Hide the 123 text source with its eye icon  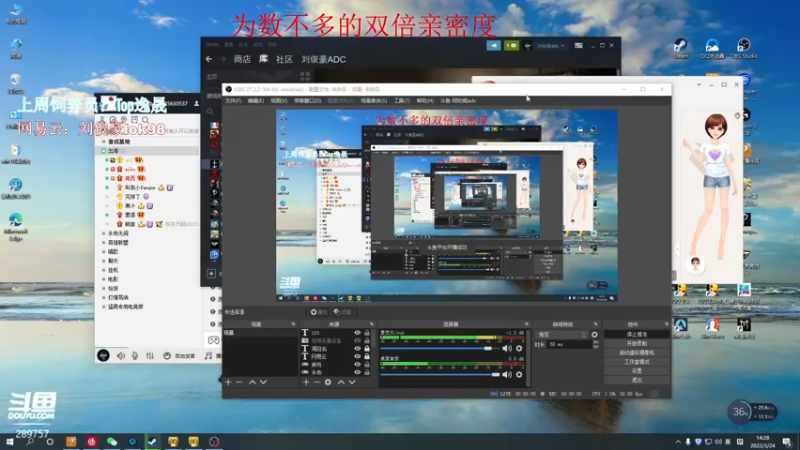[x=357, y=333]
